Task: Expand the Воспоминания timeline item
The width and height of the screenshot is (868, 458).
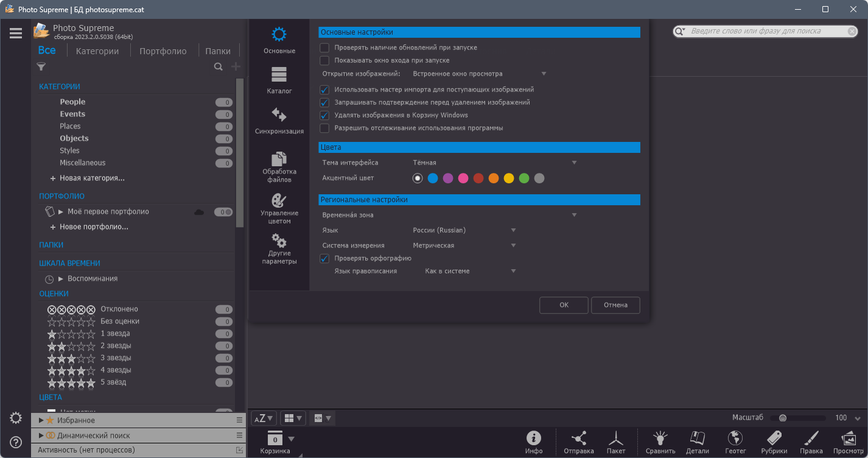Action: (x=61, y=279)
